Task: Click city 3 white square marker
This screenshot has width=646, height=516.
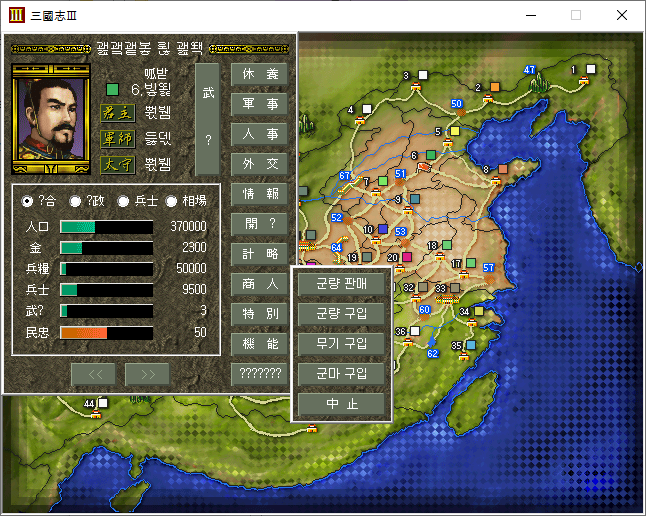Action: coord(423,75)
